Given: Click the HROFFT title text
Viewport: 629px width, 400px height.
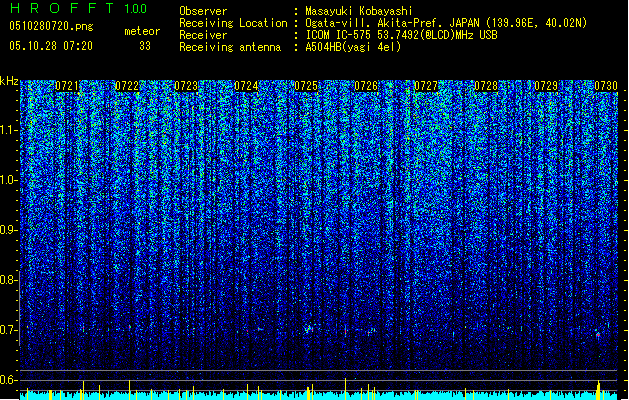Looking at the screenshot, I should 62,8.
